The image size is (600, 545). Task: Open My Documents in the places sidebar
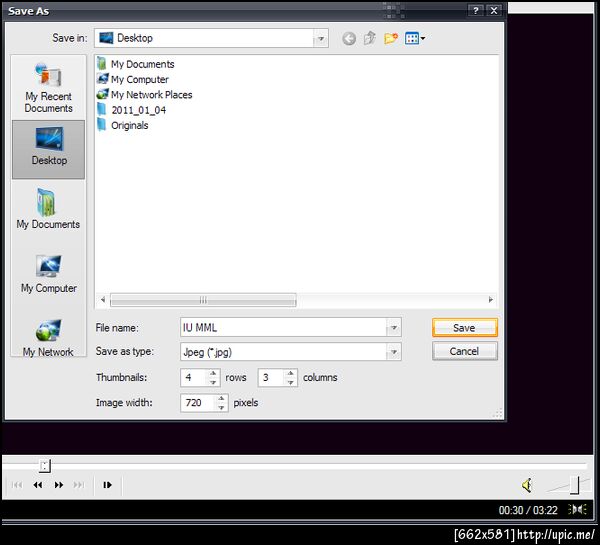tap(48, 209)
